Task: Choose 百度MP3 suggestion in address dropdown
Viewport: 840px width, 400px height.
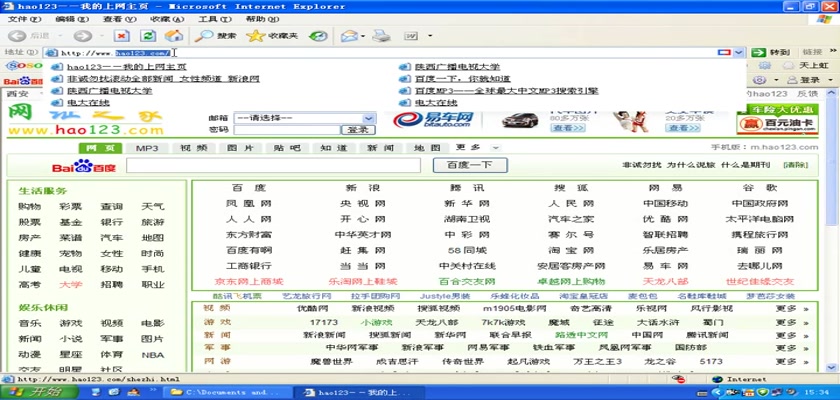Action: [506, 91]
